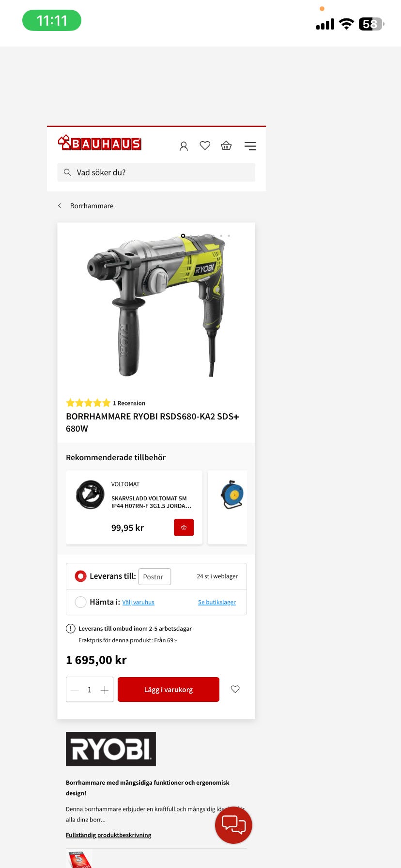Open the wishlist heart icon in the header

point(205,145)
